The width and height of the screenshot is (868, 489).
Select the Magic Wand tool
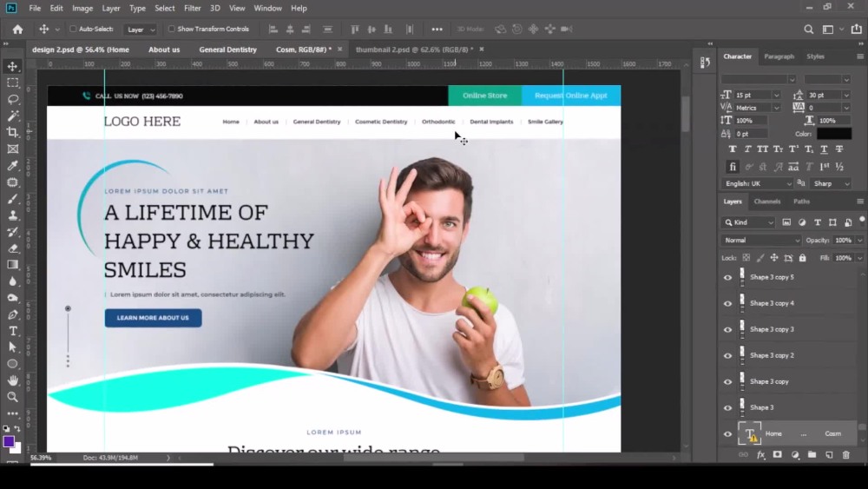pyautogui.click(x=12, y=116)
